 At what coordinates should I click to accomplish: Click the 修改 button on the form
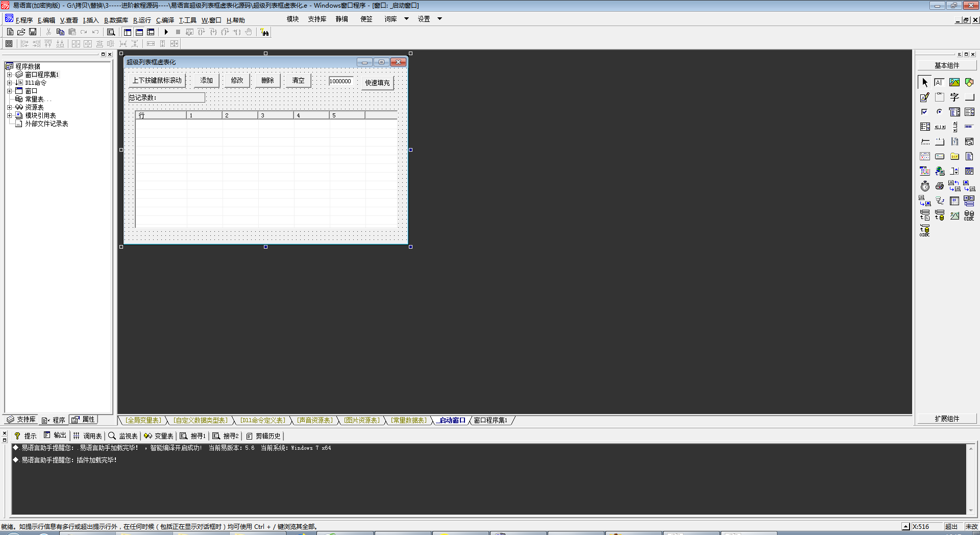pos(237,81)
